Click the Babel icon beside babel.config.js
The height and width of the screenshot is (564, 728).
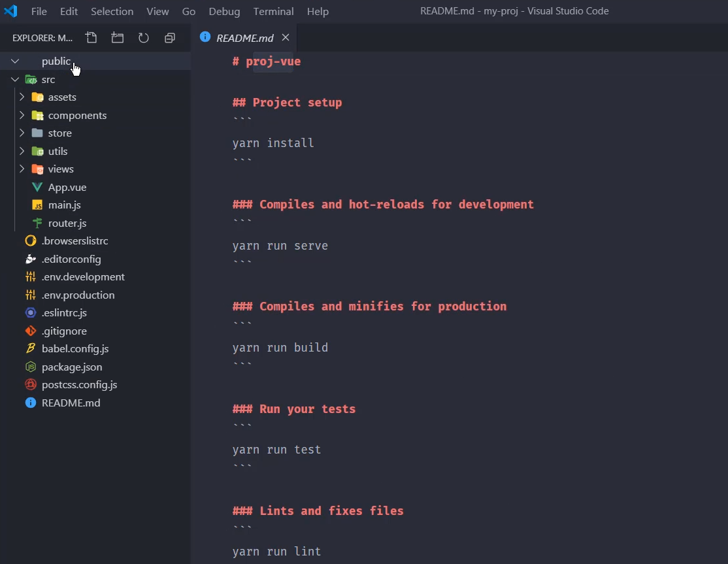(x=31, y=348)
